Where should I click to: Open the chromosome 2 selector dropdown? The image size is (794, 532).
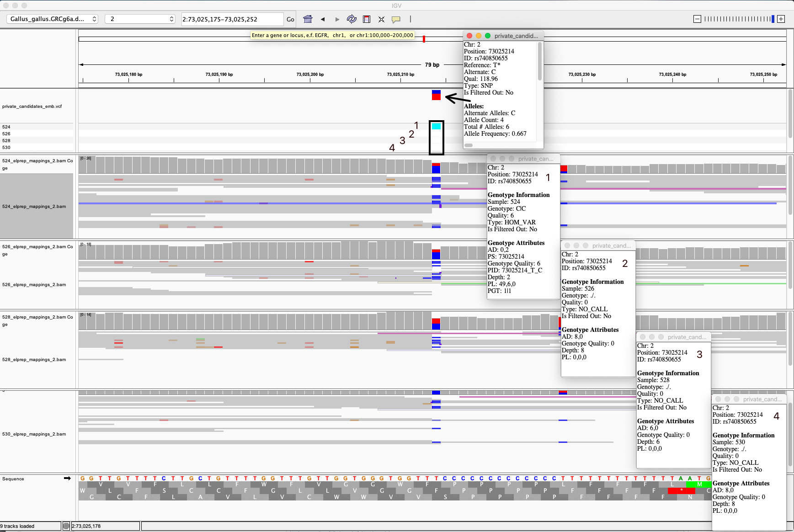point(139,19)
